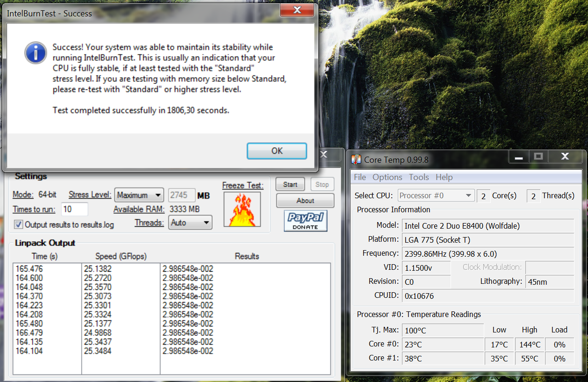Open the Help menu in Core Temp
588x382 pixels.
(444, 177)
